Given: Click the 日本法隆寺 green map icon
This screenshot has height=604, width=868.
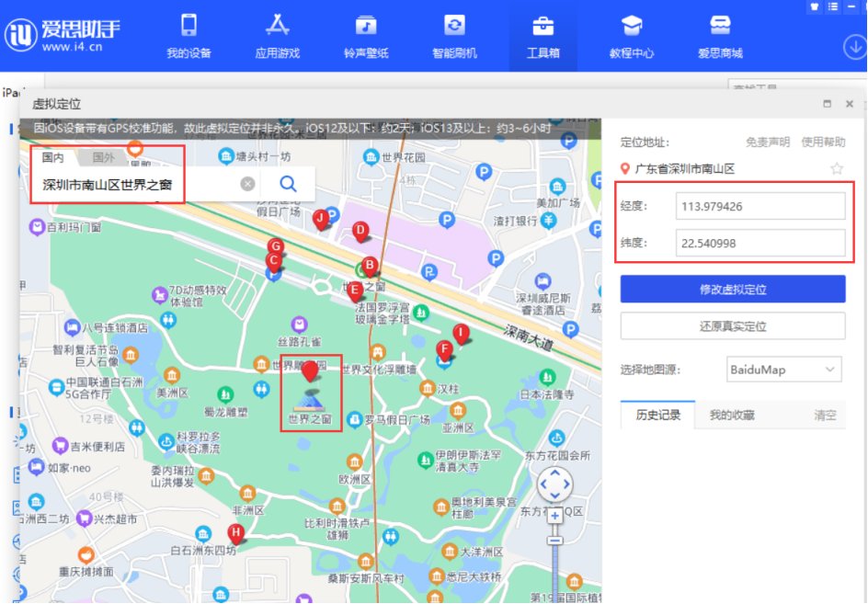Looking at the screenshot, I should (547, 378).
